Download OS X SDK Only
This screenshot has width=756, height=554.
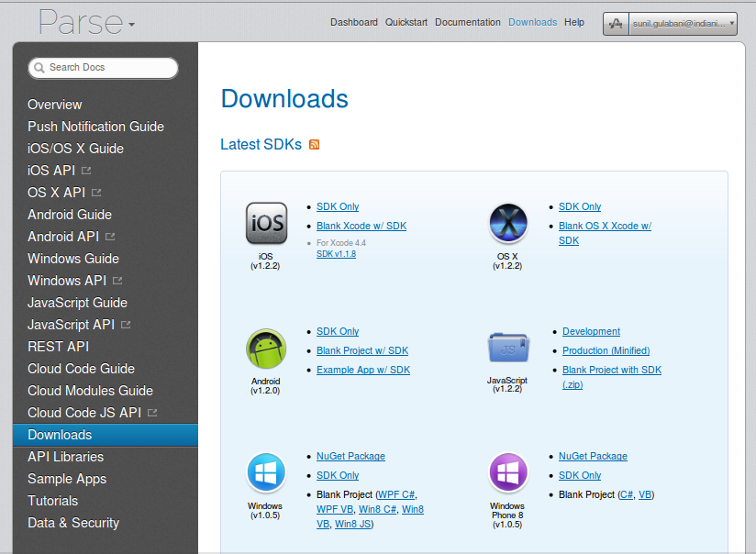click(580, 206)
